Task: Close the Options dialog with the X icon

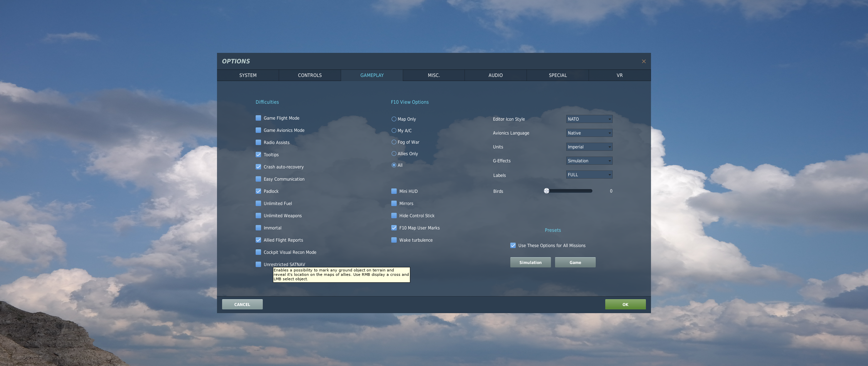Action: [644, 61]
